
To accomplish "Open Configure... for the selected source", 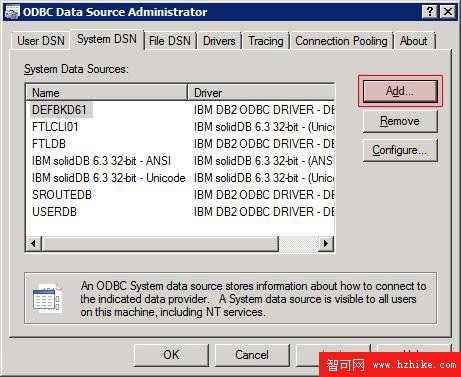I will coord(400,150).
